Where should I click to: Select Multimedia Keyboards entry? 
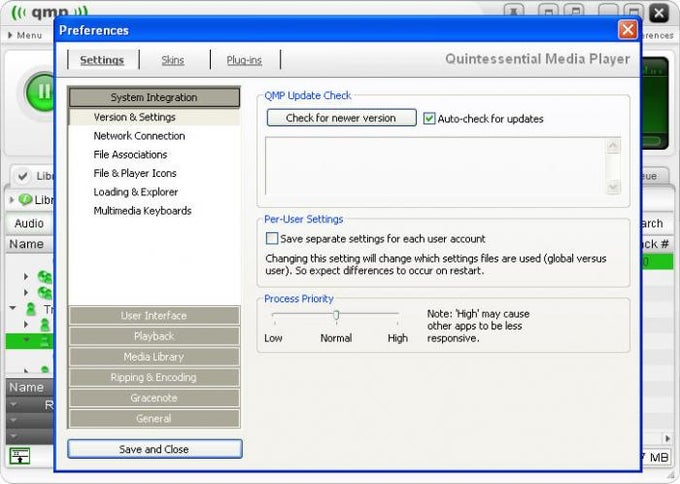coord(142,211)
